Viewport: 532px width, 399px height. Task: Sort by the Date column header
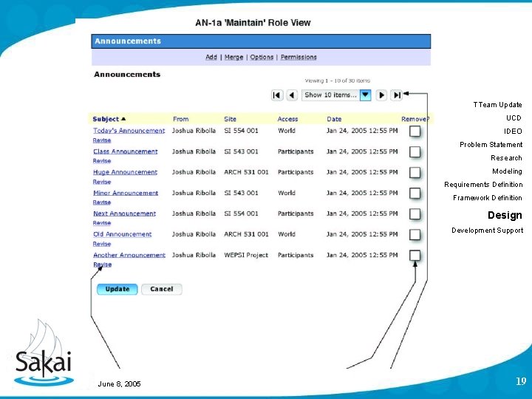pos(334,119)
